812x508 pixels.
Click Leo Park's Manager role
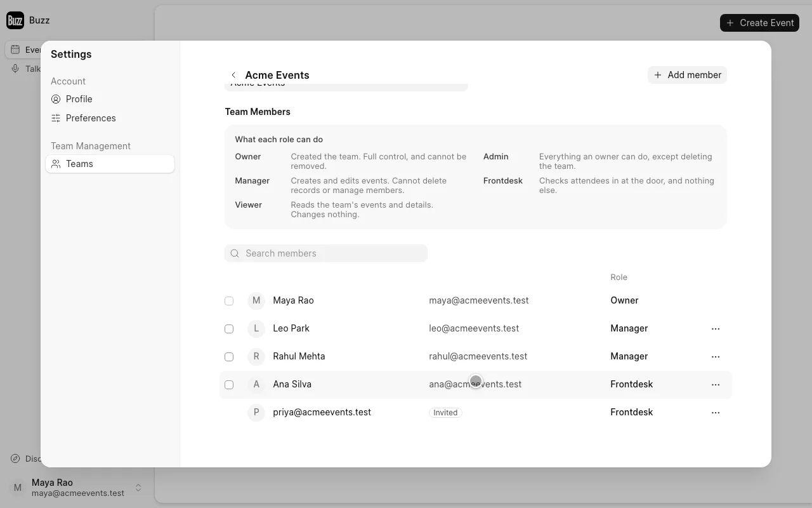point(629,328)
